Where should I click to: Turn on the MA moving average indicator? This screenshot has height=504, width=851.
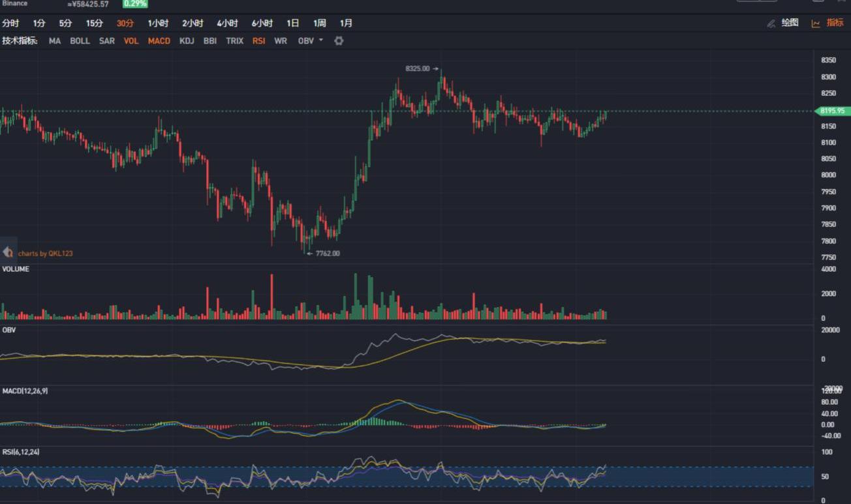click(x=55, y=40)
